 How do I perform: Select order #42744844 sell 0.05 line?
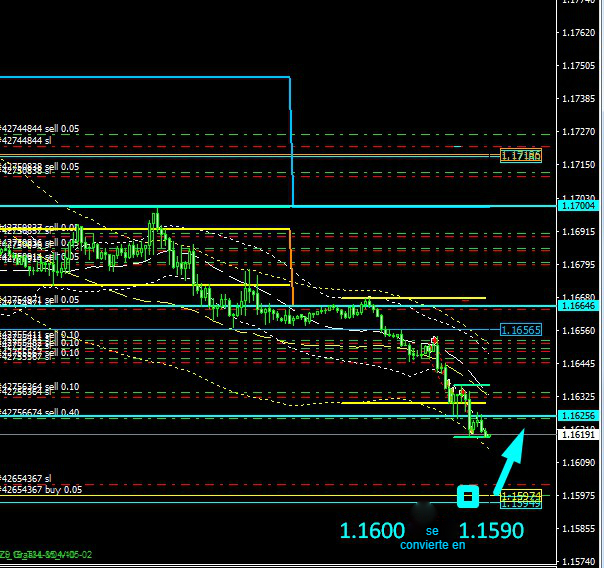coord(42,129)
